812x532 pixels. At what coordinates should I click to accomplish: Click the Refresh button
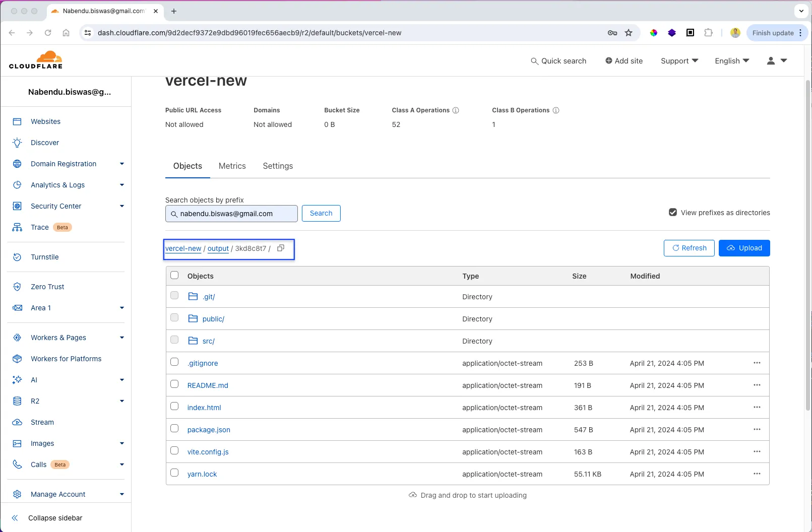[x=689, y=248]
